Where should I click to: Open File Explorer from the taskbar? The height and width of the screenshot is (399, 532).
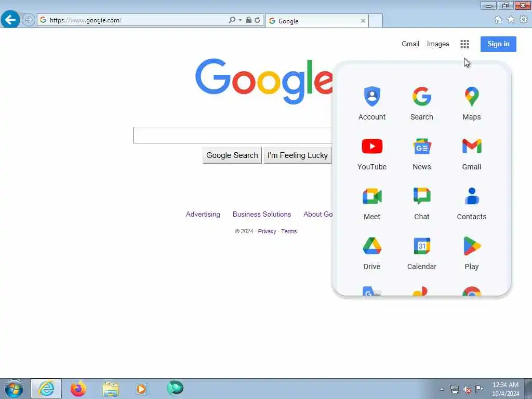click(111, 389)
